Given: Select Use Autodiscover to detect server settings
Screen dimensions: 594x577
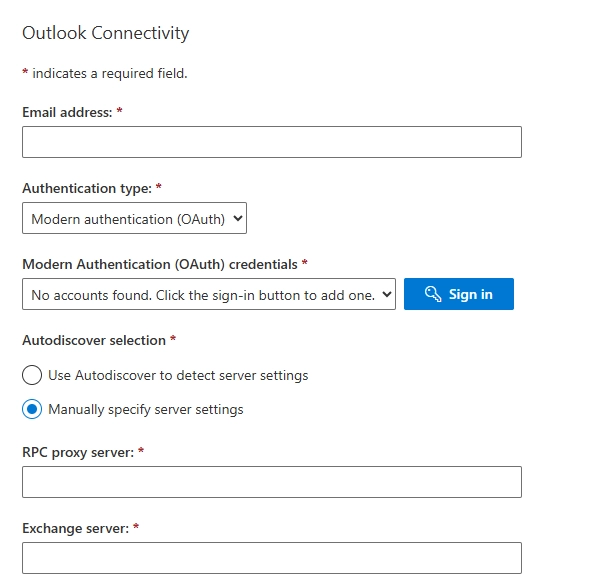Looking at the screenshot, I should [x=32, y=375].
